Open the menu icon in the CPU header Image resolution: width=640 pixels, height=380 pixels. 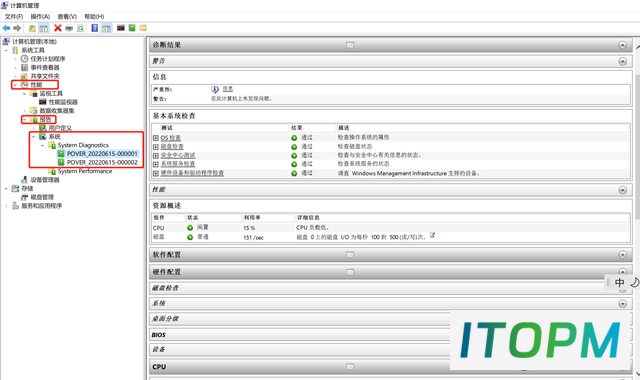(350, 367)
